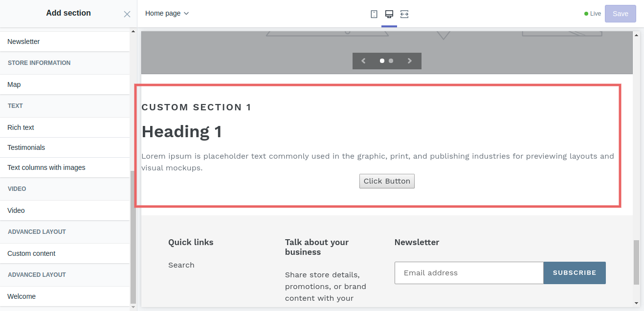Add the Custom content section

point(65,253)
